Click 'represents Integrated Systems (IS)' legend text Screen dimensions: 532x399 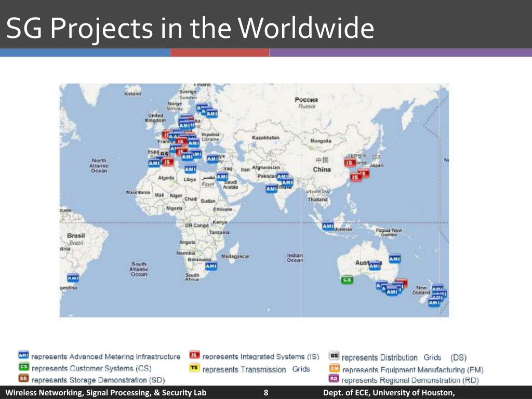pos(261,356)
